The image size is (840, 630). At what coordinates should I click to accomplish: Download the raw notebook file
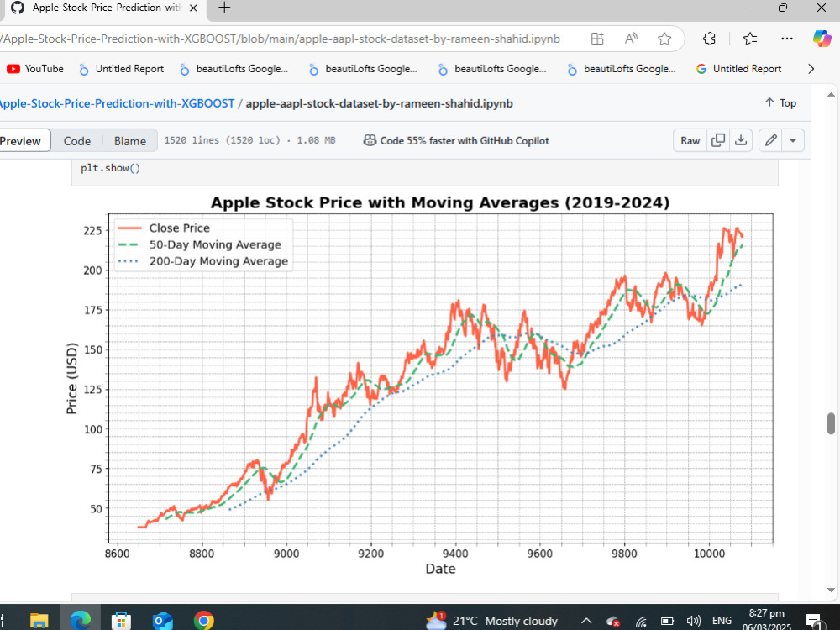point(740,140)
